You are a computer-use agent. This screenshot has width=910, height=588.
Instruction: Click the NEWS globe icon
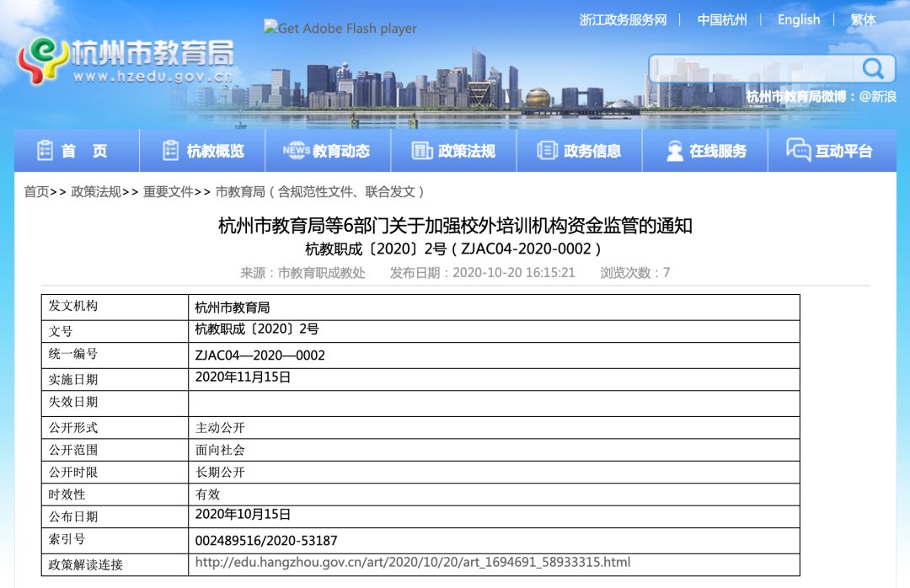click(x=296, y=150)
